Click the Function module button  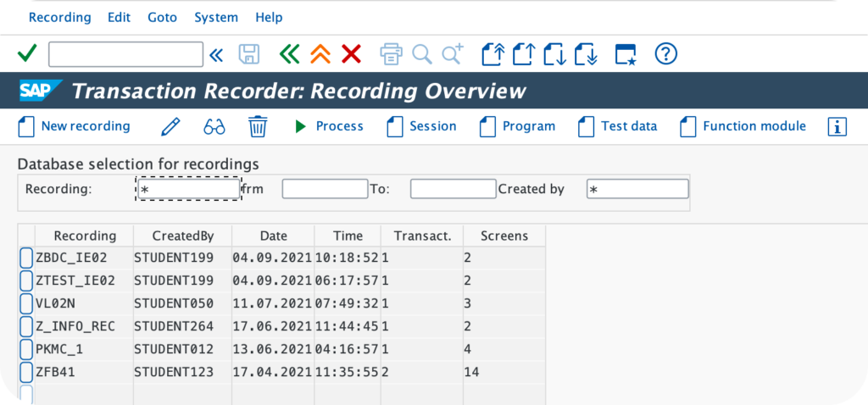(x=743, y=127)
